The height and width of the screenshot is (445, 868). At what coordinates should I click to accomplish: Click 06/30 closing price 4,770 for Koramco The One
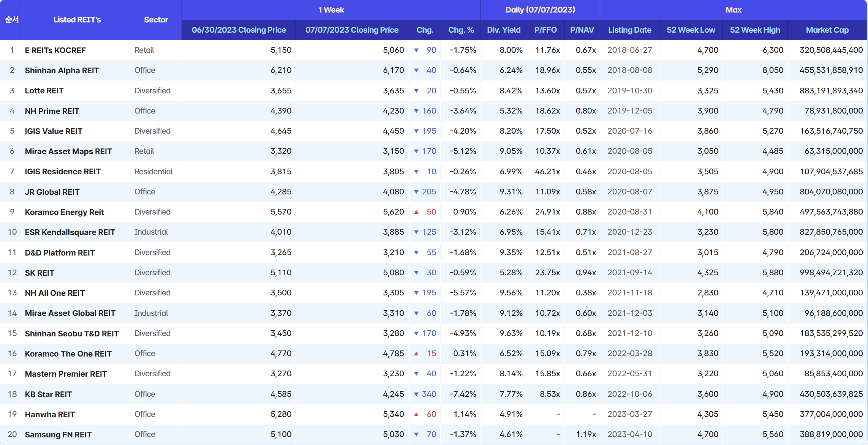tap(281, 353)
